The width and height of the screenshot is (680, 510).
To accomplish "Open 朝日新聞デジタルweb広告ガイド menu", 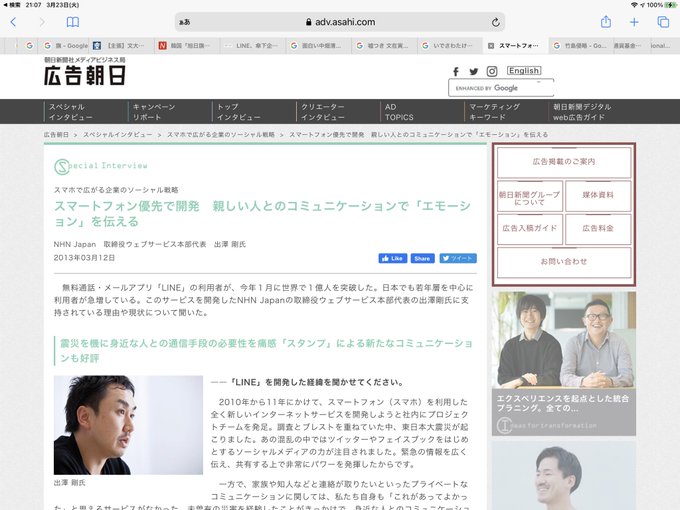I will [582, 112].
